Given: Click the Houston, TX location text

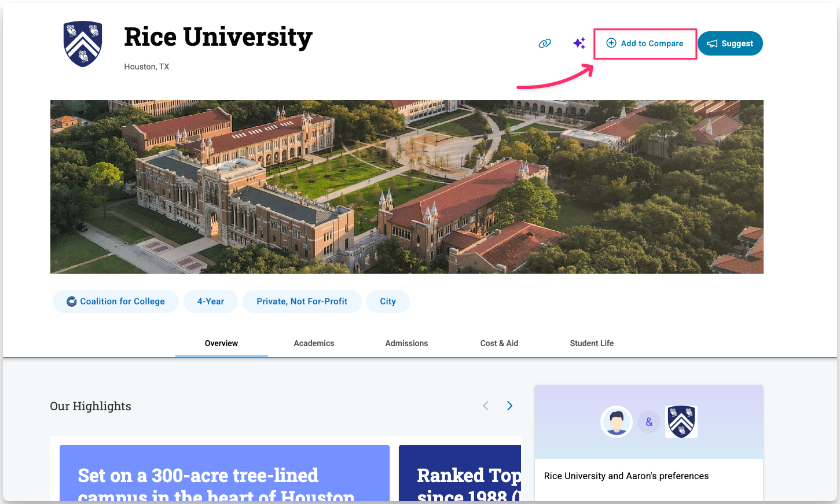Looking at the screenshot, I should [x=146, y=67].
